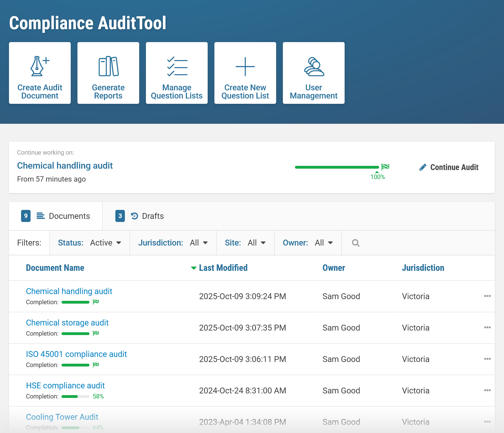This screenshot has width=504, height=433.
Task: Click the completion flag on the Chemical storage audit row
Action: point(96,333)
